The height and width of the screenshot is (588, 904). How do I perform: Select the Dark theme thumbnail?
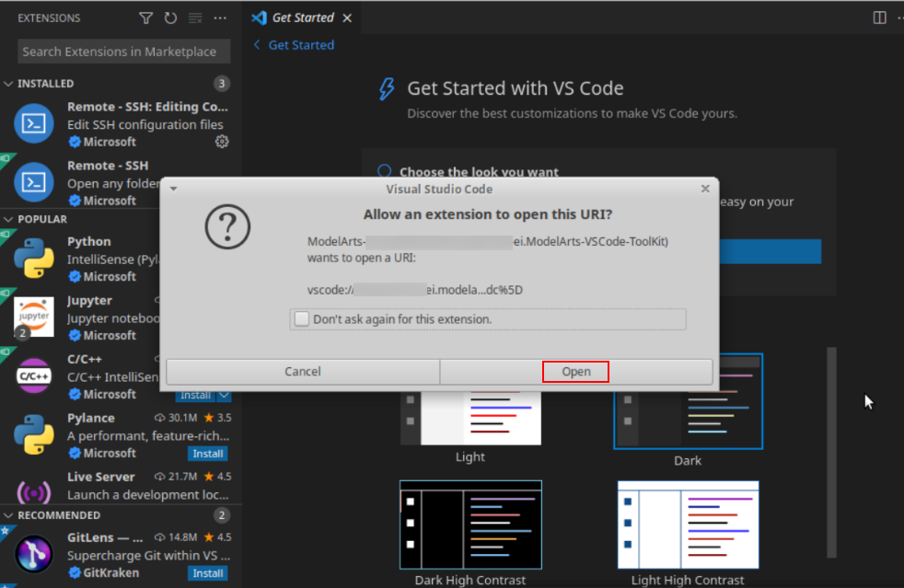point(688,401)
